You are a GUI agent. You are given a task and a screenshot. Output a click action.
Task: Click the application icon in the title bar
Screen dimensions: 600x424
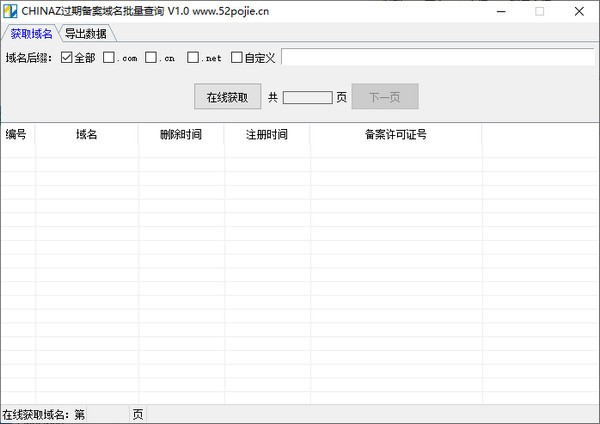coord(10,11)
